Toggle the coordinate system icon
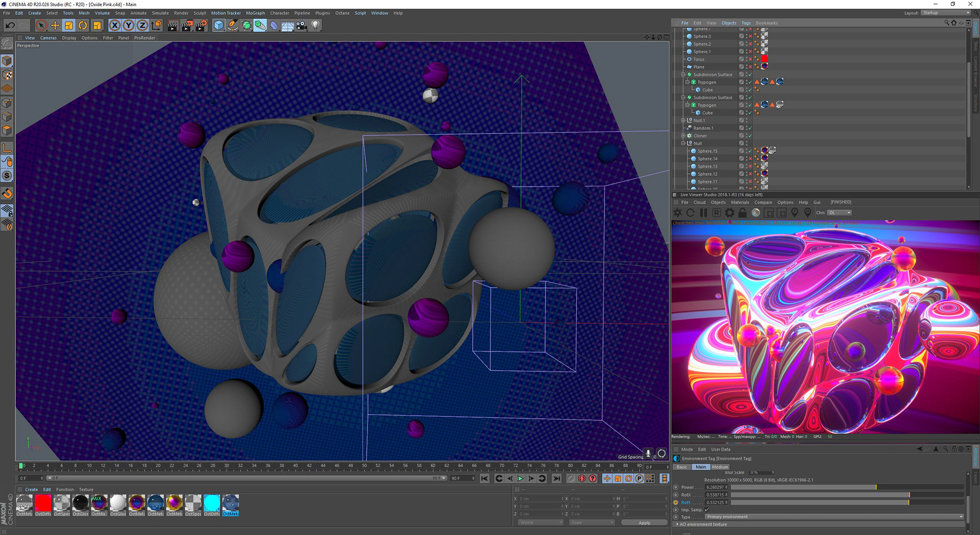Screen dimensions: 980x535 (157, 25)
